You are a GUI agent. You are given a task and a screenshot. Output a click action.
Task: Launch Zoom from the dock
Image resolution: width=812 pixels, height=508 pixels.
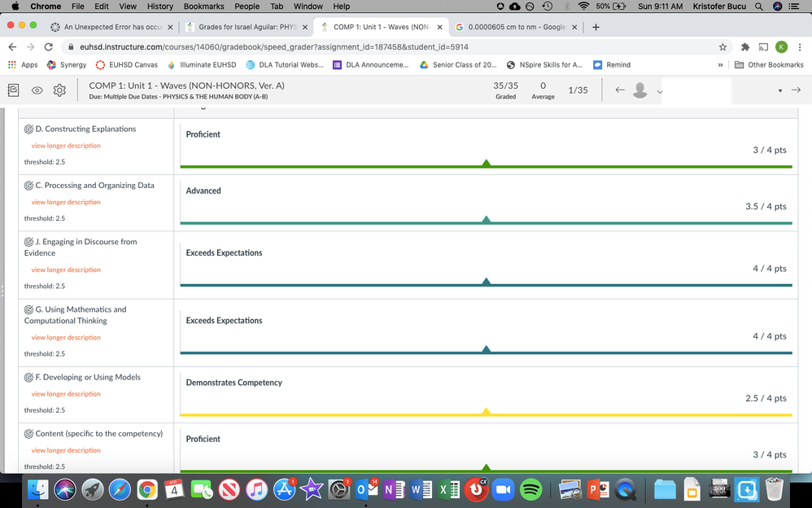504,489
